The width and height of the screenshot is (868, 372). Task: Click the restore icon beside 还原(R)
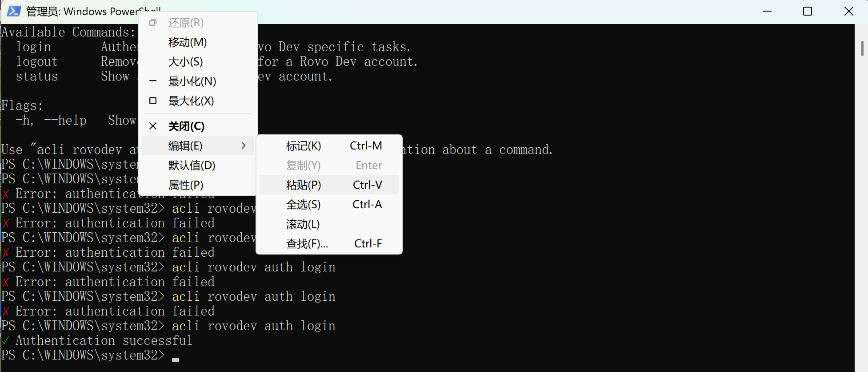click(152, 22)
